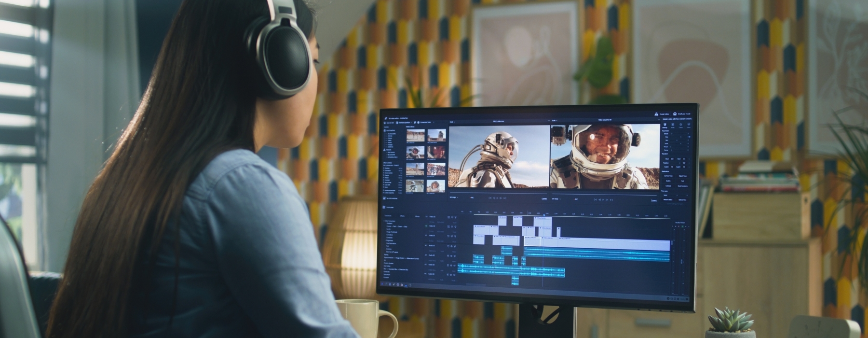The image size is (868, 338).
Task: Start REC in the left viewer
Action: pyautogui.click(x=472, y=197)
